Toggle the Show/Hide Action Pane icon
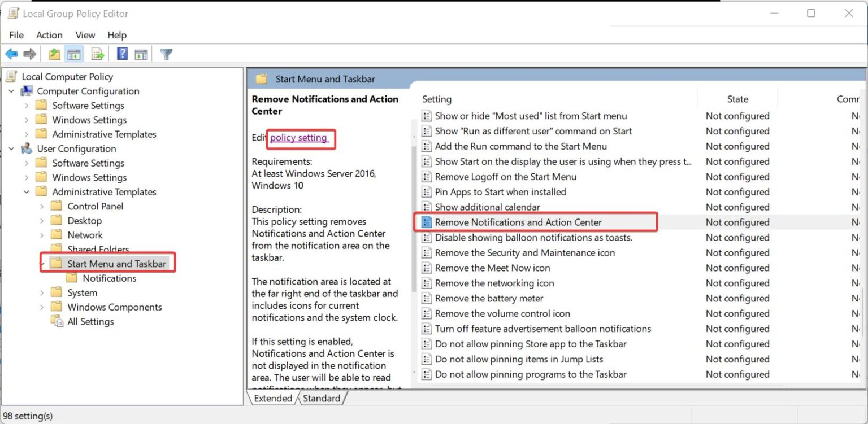 pos(141,54)
